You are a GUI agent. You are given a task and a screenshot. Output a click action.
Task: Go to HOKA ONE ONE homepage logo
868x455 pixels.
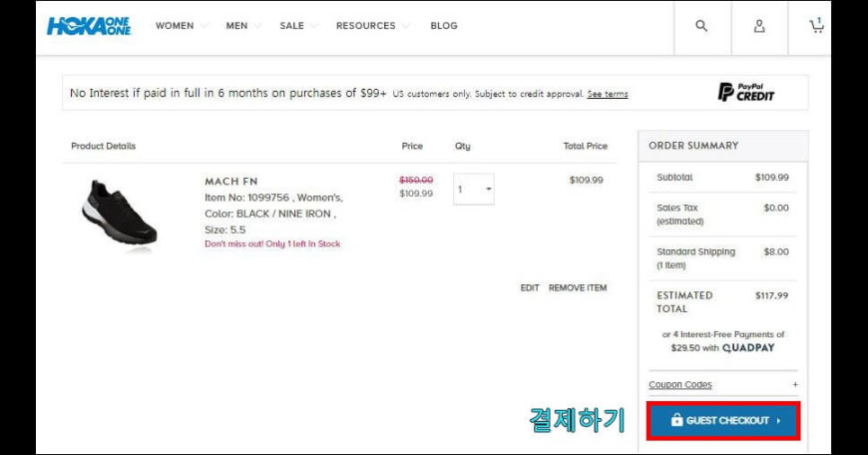click(89, 26)
